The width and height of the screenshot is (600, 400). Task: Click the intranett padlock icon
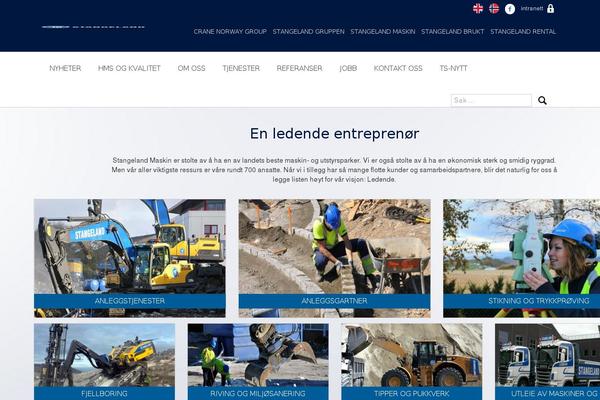(550, 8)
